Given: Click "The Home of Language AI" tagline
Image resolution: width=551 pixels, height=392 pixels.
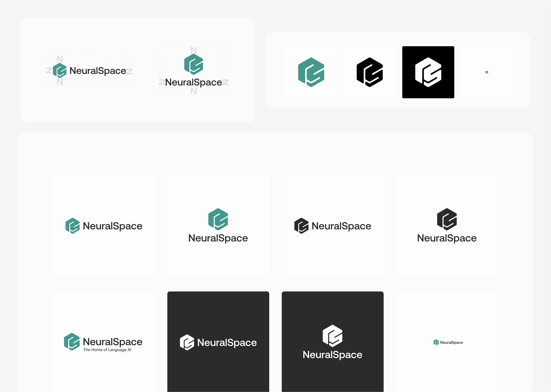Looking at the screenshot, I should [107, 350].
